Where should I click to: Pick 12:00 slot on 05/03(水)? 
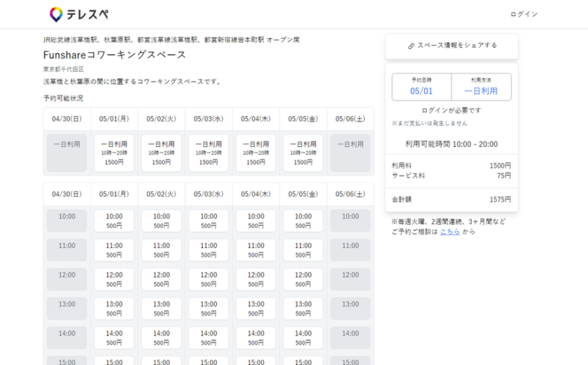[x=208, y=279]
